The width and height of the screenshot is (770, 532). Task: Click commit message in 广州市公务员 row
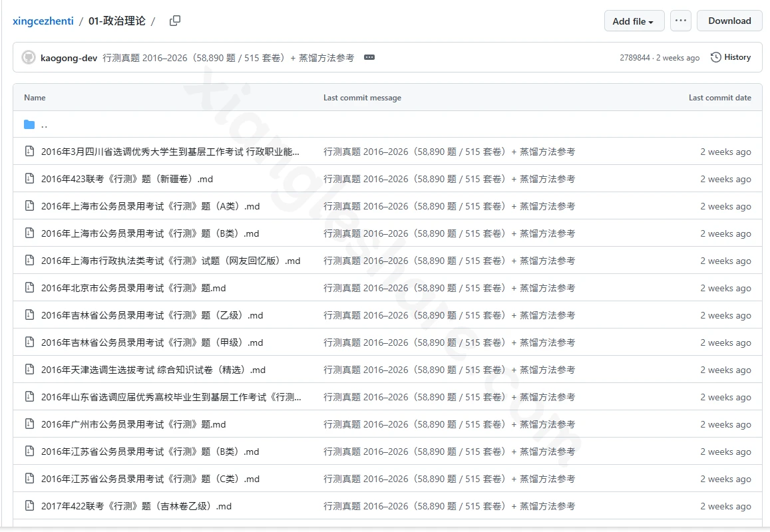(449, 424)
